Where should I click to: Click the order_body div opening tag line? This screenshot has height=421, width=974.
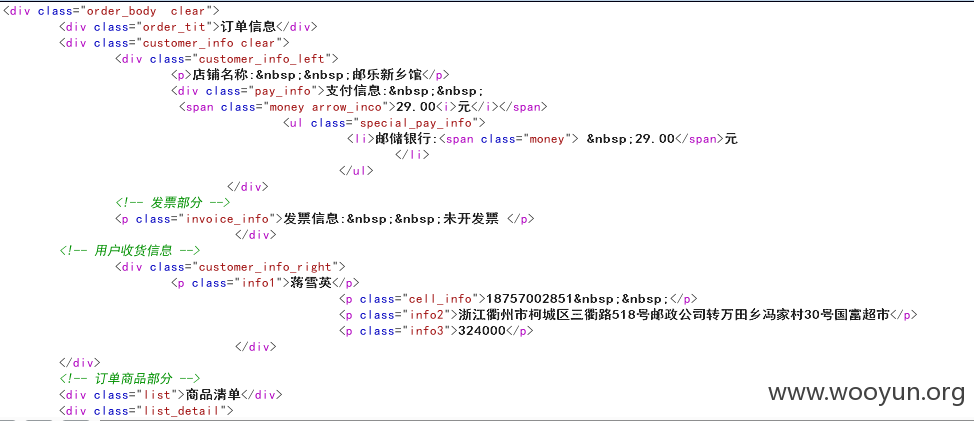[112, 11]
